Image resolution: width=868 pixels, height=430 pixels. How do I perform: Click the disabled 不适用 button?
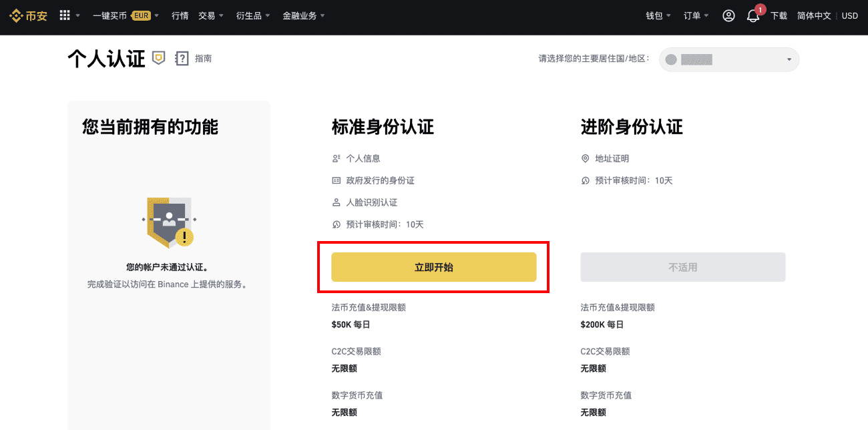(682, 266)
